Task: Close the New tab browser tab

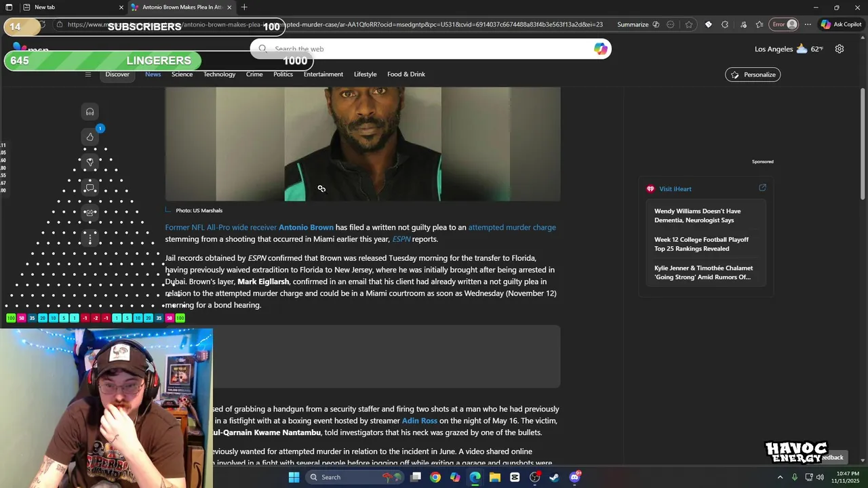Action: (x=121, y=7)
